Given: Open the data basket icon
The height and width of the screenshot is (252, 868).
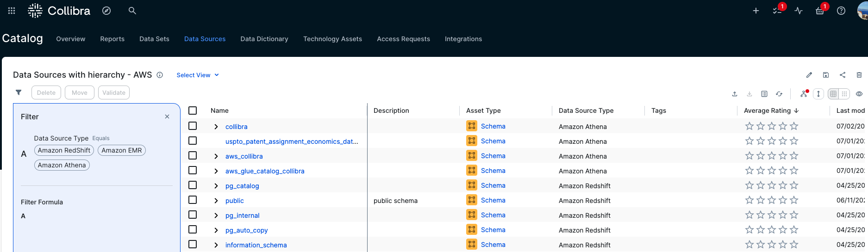Looking at the screenshot, I should click(820, 11).
